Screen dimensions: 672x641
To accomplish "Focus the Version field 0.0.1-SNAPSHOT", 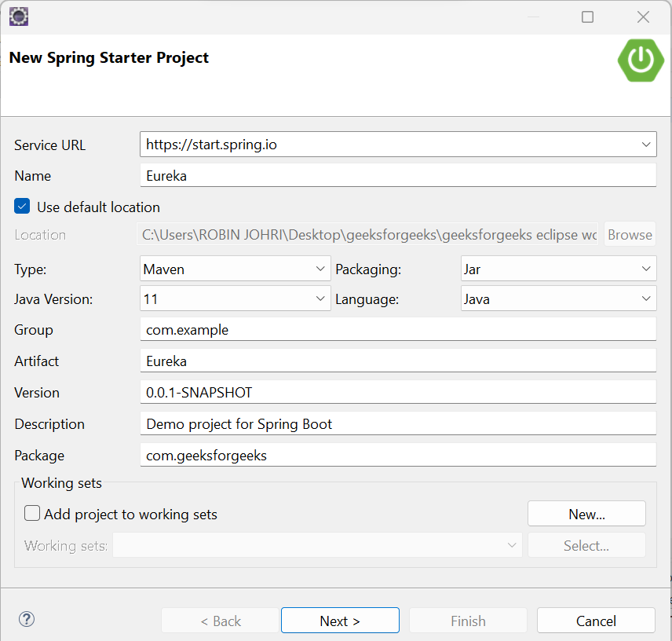I will (x=398, y=392).
